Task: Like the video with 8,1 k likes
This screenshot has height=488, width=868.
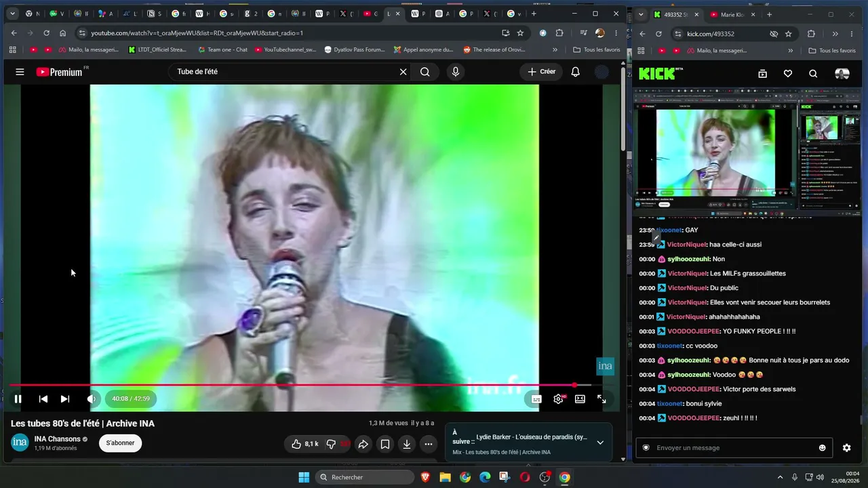Action: point(304,444)
